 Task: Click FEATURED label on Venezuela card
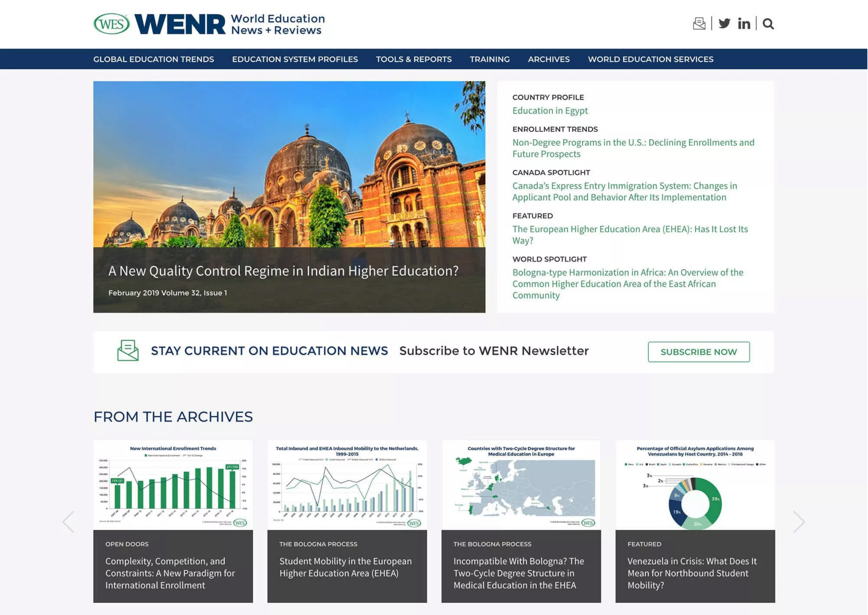tap(644, 544)
